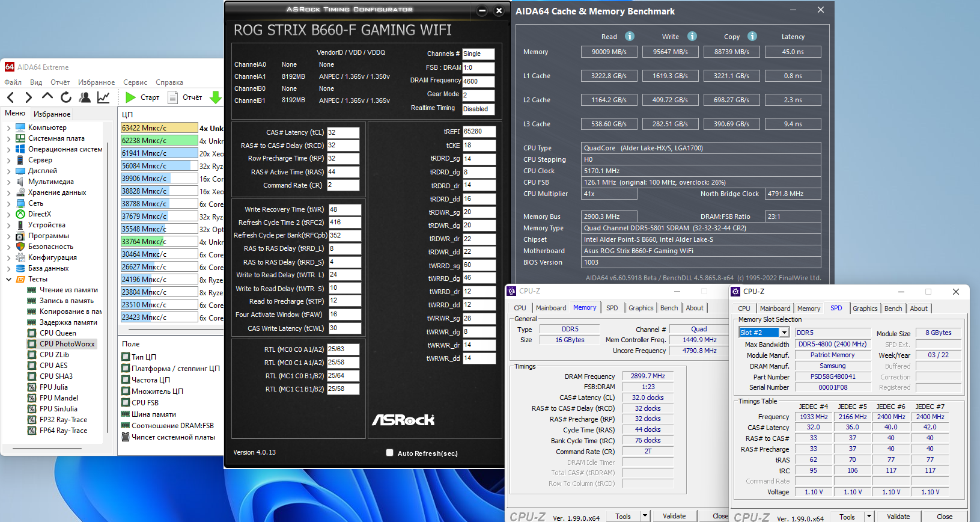
Task: Expand the Сервер tree node
Action: point(8,160)
